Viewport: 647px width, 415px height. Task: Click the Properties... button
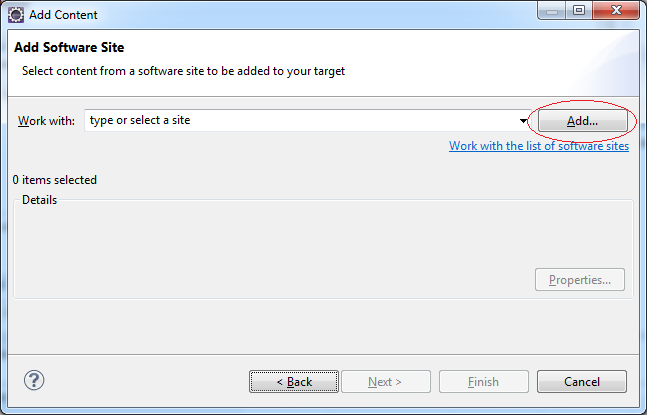(580, 280)
